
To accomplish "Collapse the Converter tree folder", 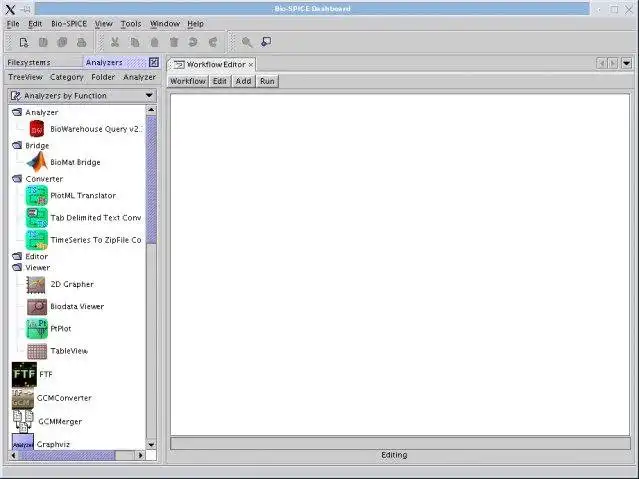I will click(x=17, y=179).
